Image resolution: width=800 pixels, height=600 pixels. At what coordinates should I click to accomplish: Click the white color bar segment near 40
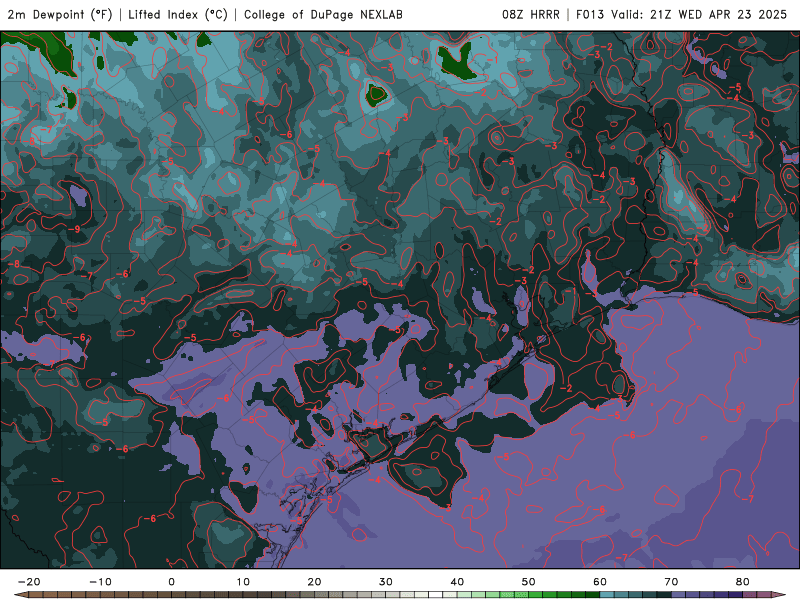pos(436,595)
